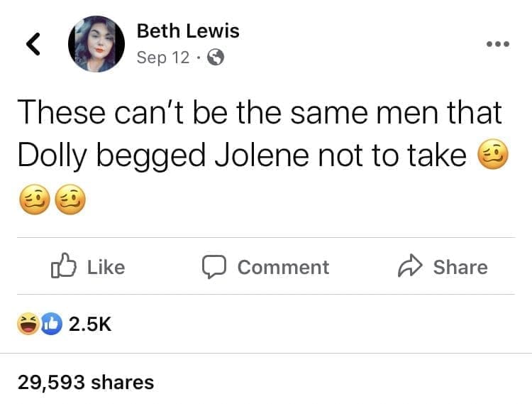Click the speech bubble Comment icon
This screenshot has height=404, width=532.
coord(213,267)
